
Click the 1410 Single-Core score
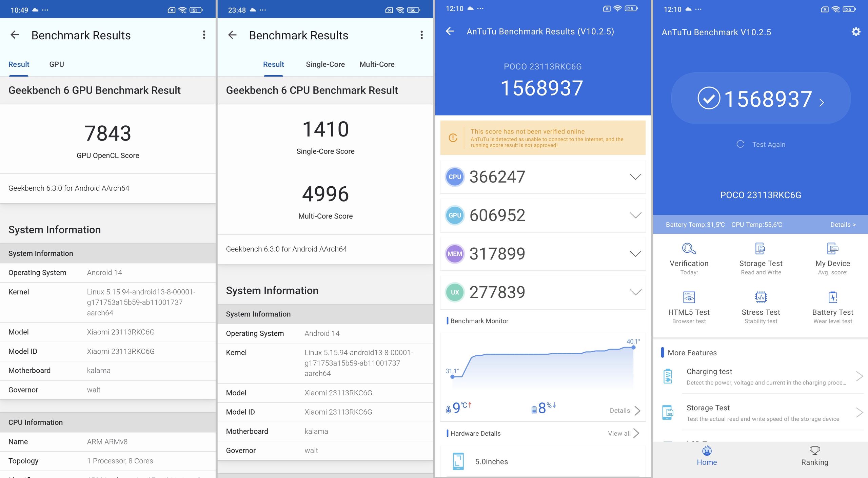(325, 129)
